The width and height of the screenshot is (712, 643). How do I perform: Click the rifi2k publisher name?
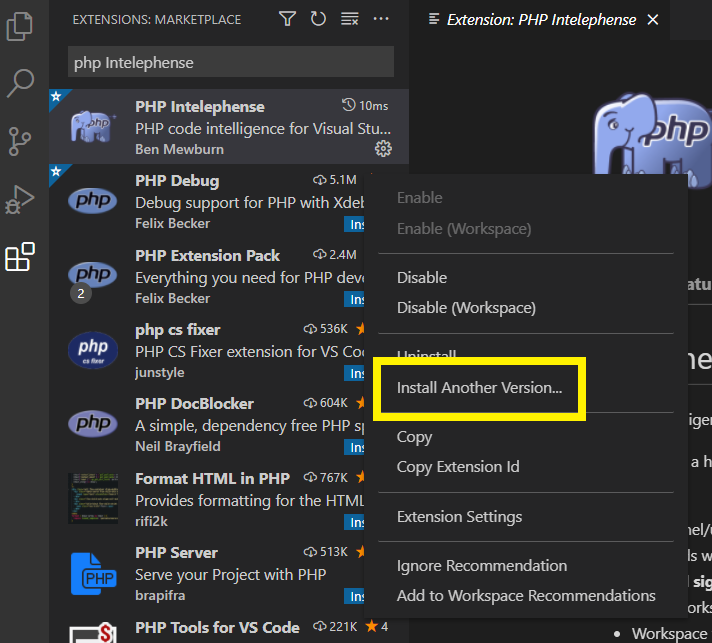pyautogui.click(x=151, y=521)
